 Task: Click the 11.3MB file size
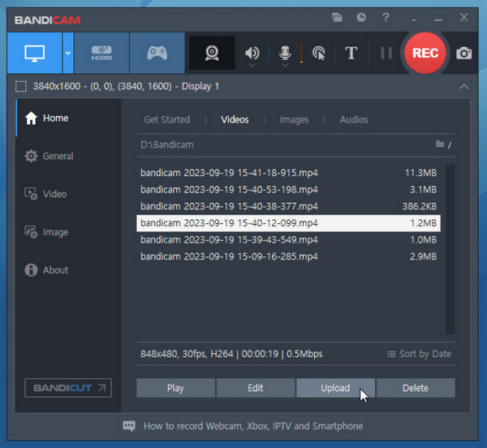point(420,173)
